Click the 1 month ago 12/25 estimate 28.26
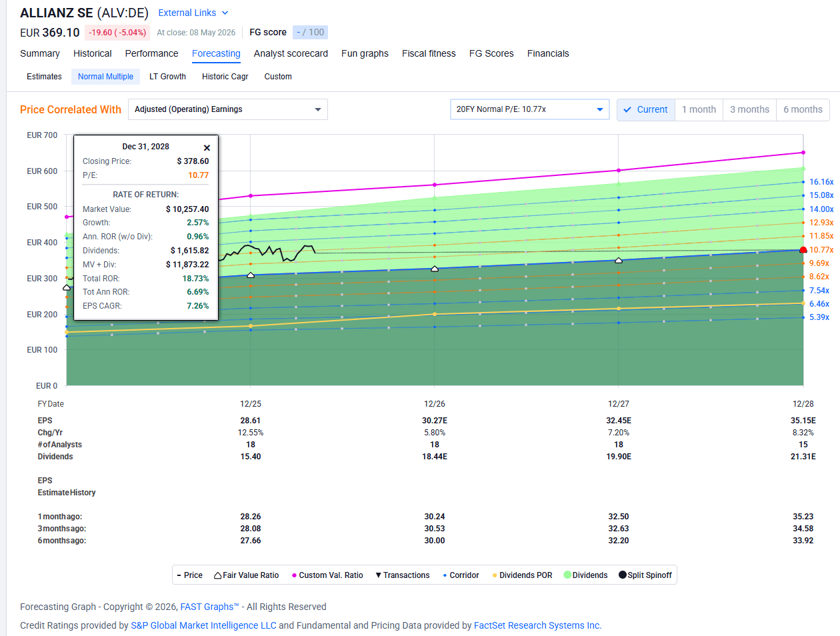 pyautogui.click(x=251, y=517)
